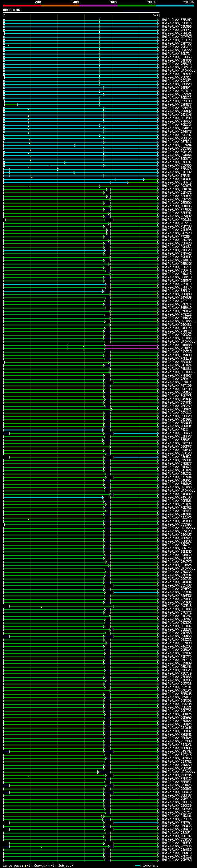Select hit UniRef100_B6SSK1
Viewport: 197px width, 868px height.
(177, 95)
